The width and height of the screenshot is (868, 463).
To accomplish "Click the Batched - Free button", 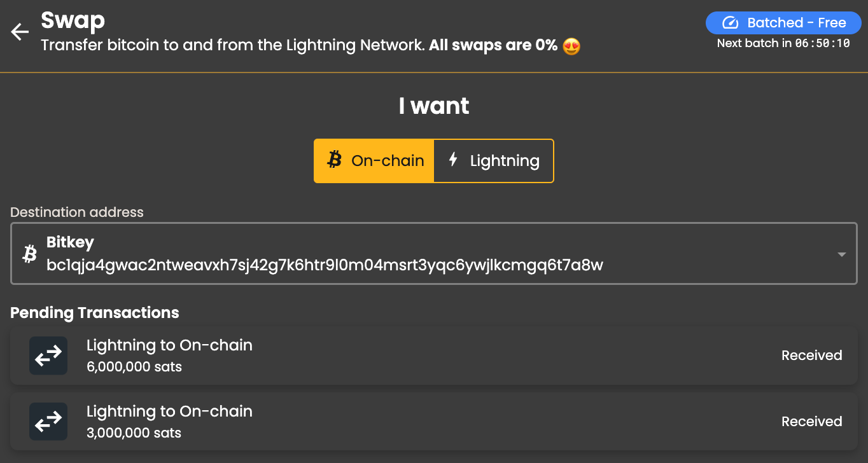I will coord(783,23).
